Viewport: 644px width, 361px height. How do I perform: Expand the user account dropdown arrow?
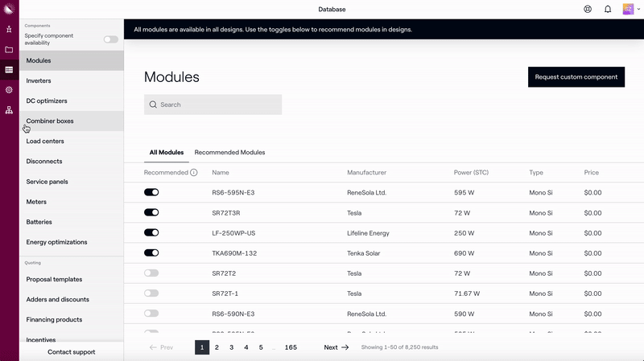[639, 10]
